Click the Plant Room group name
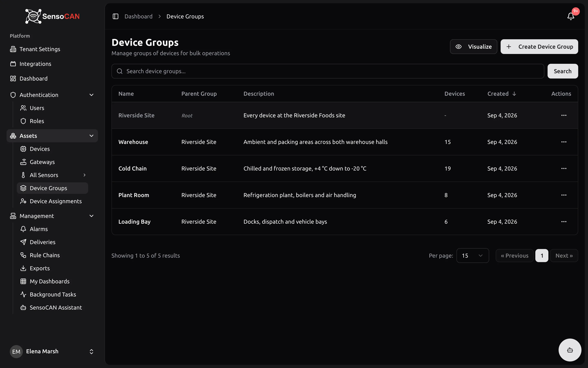 134,195
